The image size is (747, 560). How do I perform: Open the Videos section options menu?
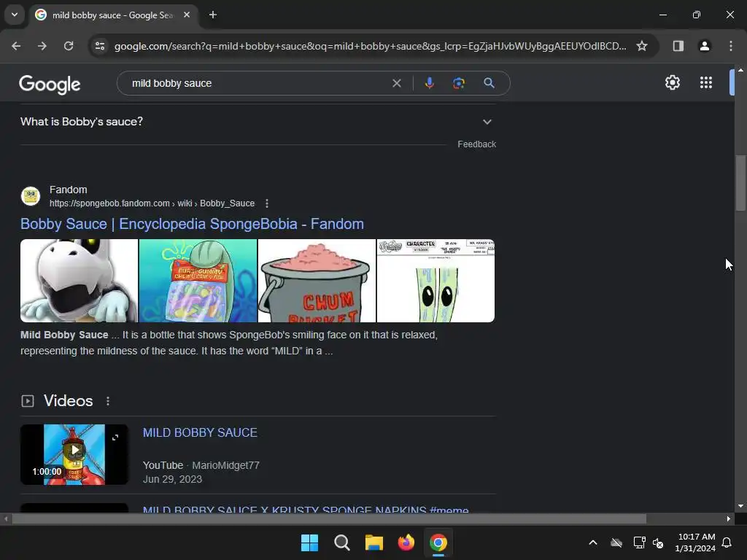(108, 401)
